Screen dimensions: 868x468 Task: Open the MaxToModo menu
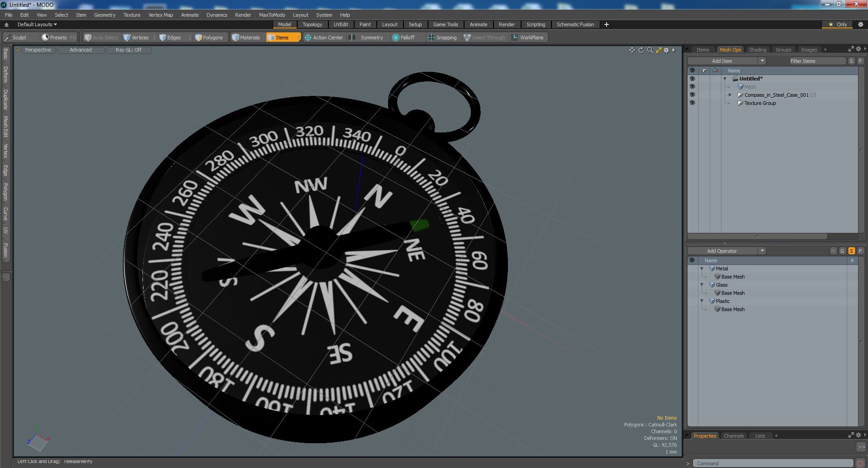point(272,15)
